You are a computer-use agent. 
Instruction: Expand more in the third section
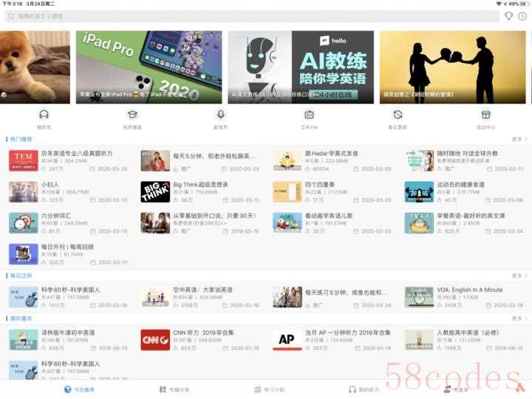point(519,318)
